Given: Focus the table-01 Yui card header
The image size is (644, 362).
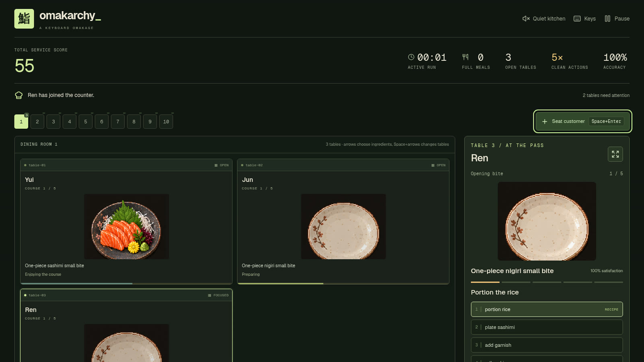Looking at the screenshot, I should pos(126,165).
